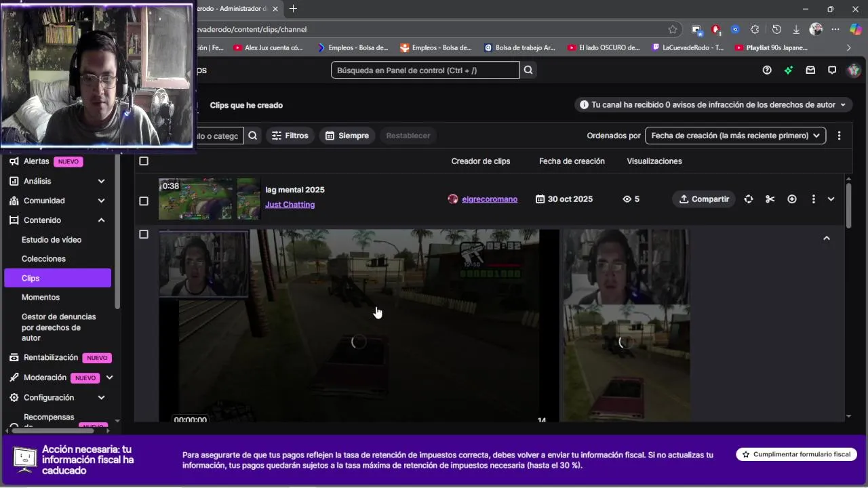Open a new browser tab with the plus
Screen dimensions: 868x488
293,9
